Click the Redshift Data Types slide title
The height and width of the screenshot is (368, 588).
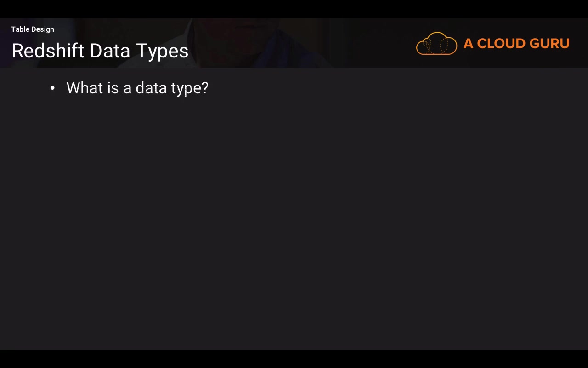tap(100, 51)
